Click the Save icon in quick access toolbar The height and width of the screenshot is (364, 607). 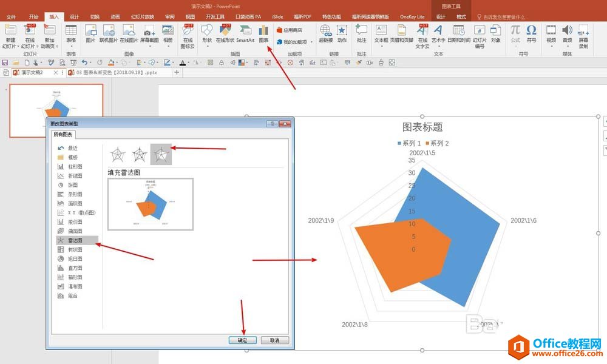5,62
